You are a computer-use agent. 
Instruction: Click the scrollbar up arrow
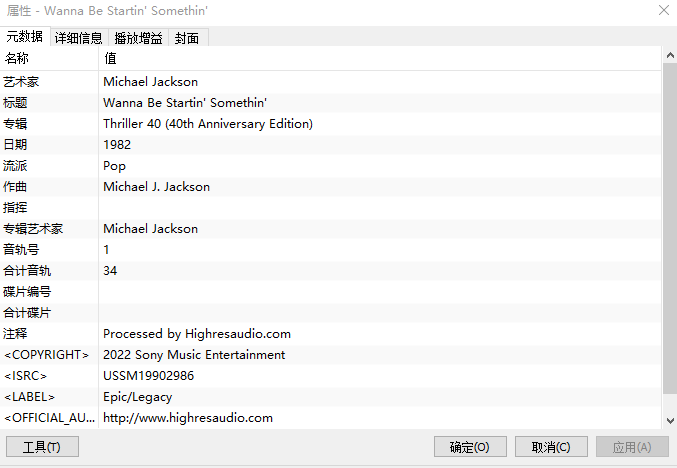[670, 55]
